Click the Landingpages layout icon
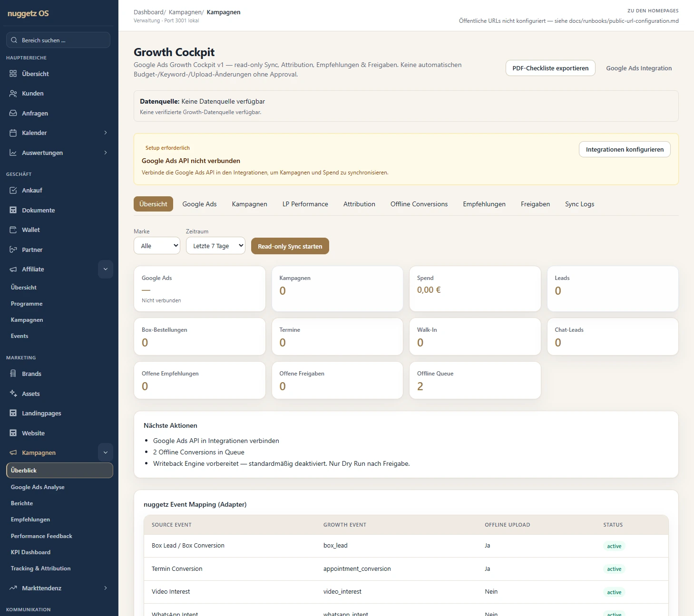 [x=13, y=413]
